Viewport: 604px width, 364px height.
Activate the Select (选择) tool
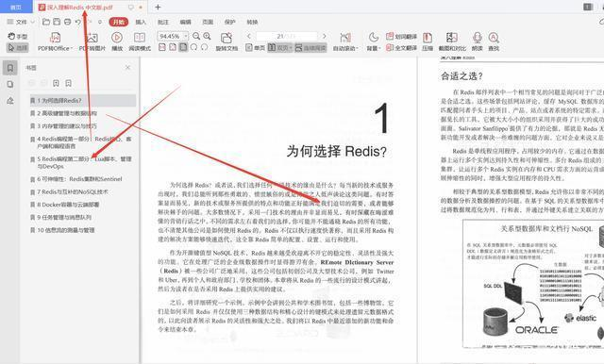(18, 48)
